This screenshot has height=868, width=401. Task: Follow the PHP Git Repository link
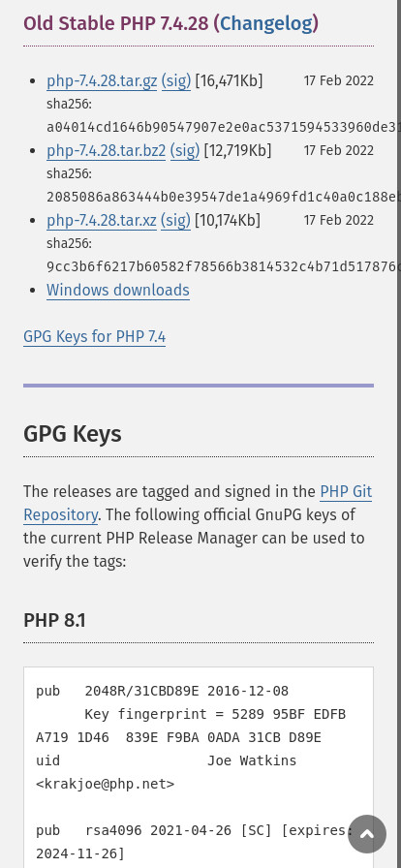(x=198, y=503)
